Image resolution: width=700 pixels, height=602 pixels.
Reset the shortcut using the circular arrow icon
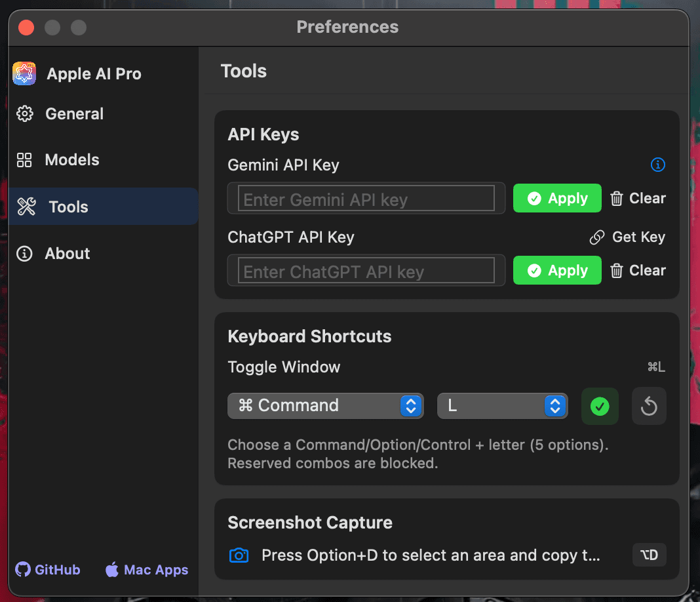649,406
